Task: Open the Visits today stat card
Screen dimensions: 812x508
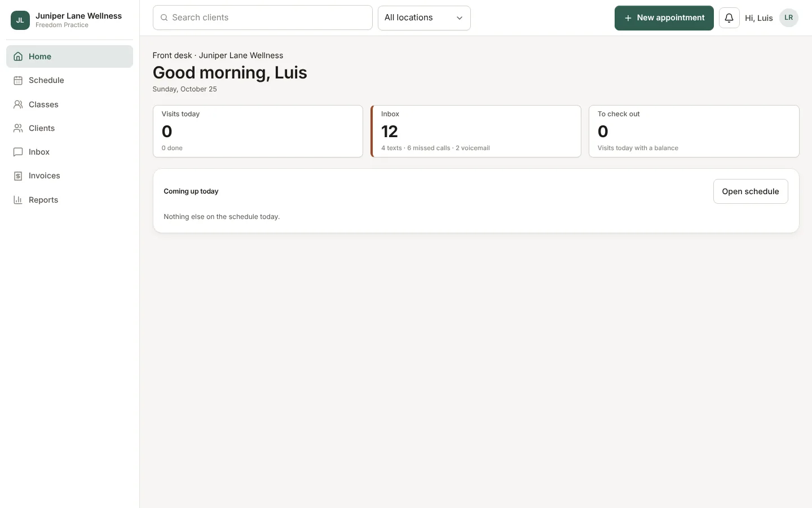Action: [258, 131]
